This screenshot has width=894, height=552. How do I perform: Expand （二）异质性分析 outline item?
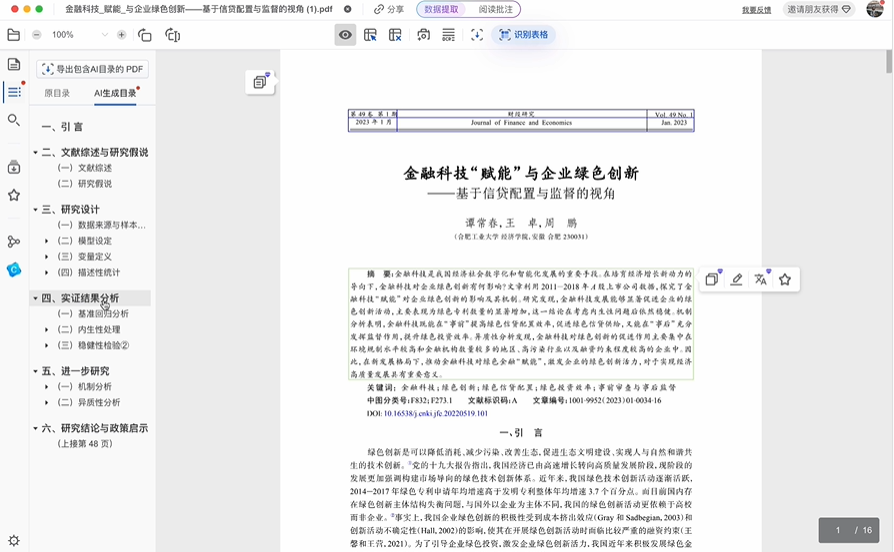click(47, 403)
